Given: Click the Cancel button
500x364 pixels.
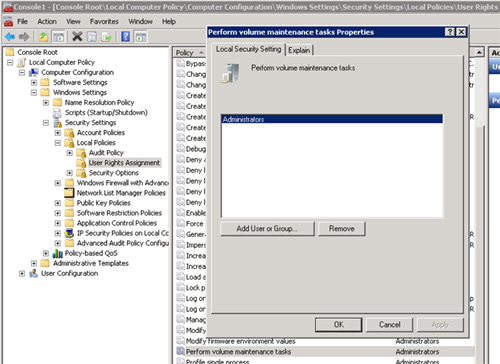Looking at the screenshot, I should click(389, 324).
